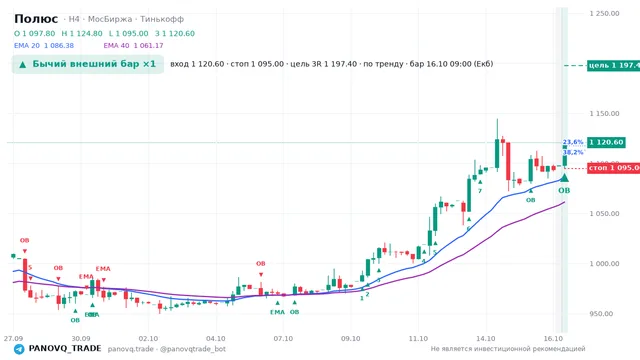Click the 'цель 1 197.4' target price tag
This screenshot has height=360, width=640.
(x=613, y=65)
